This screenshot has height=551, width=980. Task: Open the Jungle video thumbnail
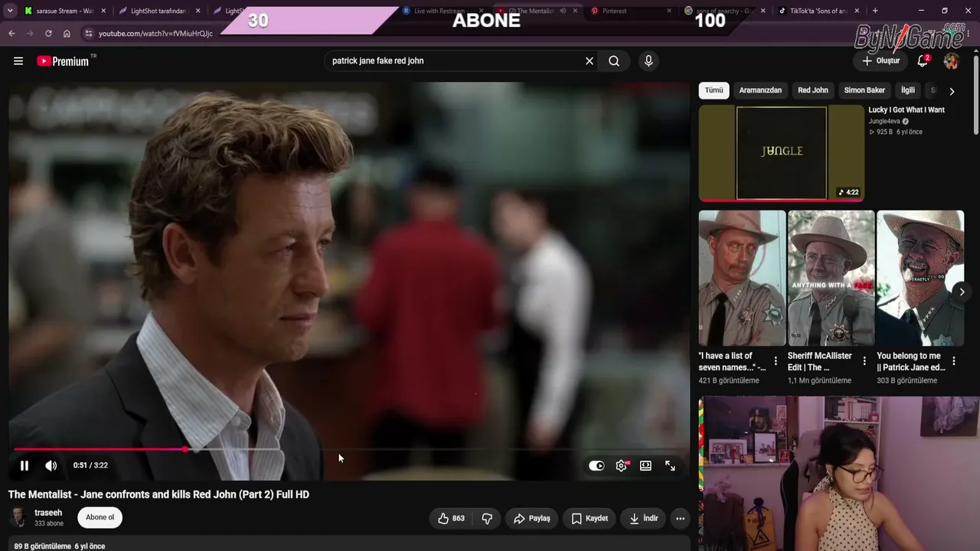(781, 153)
